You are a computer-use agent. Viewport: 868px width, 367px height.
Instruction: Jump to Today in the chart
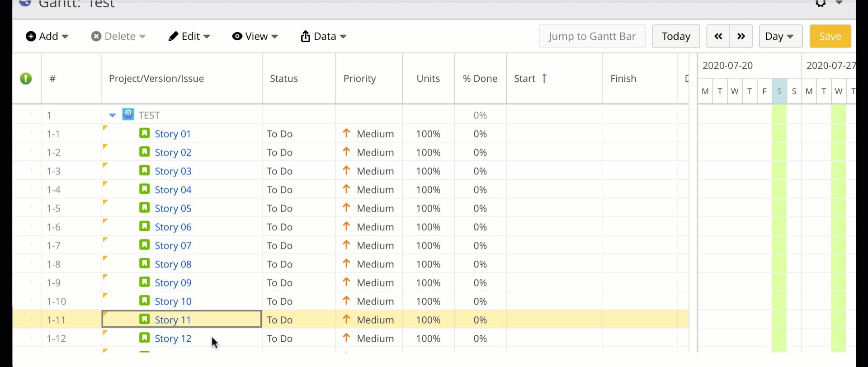[x=676, y=36]
